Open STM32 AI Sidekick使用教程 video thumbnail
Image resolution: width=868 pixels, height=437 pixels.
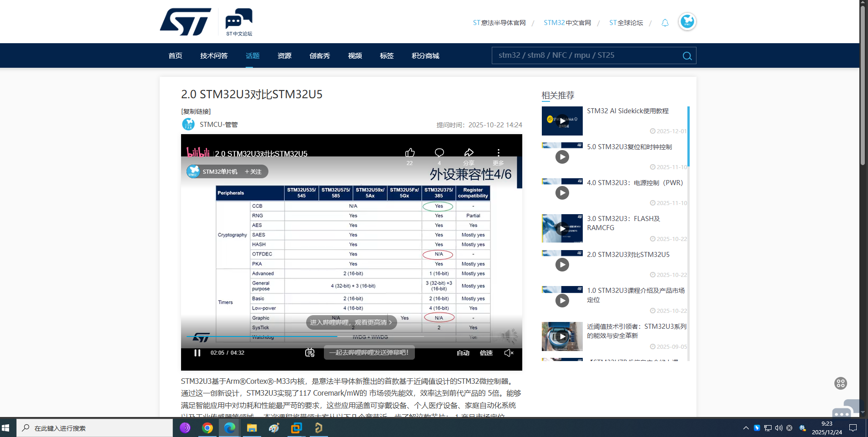click(562, 121)
